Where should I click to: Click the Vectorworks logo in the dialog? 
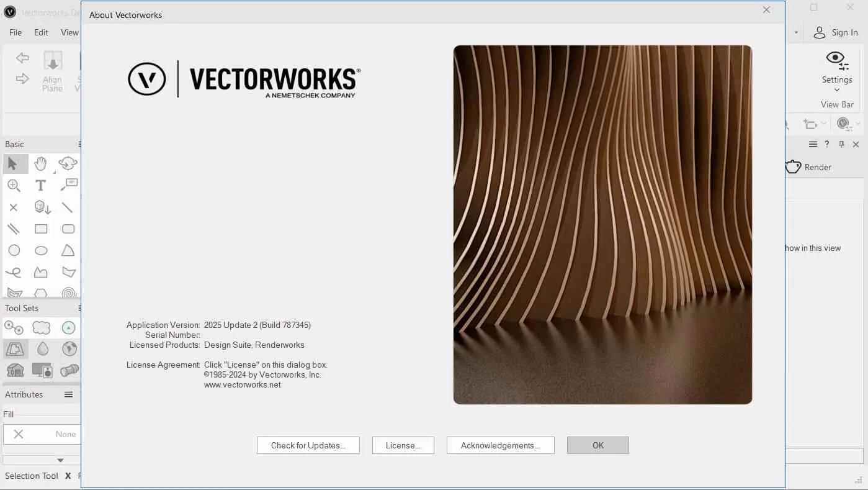click(x=244, y=79)
